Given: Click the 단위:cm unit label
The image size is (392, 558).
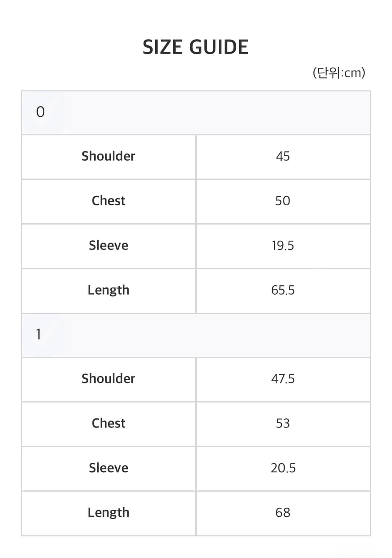Looking at the screenshot, I should (x=339, y=73).
